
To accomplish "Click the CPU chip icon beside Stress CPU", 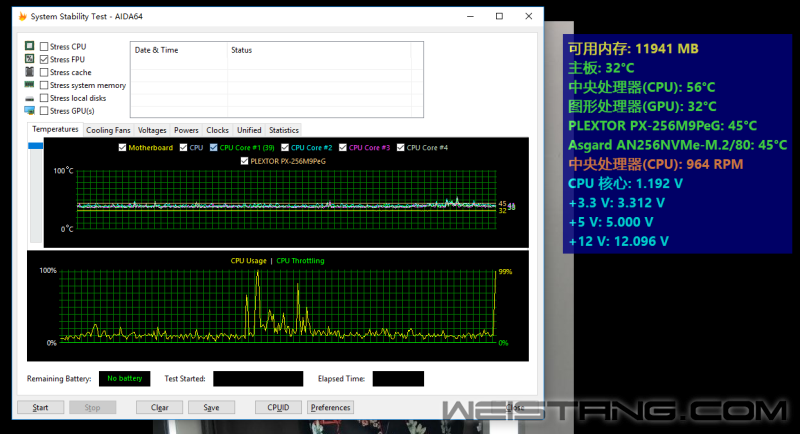I will click(x=30, y=47).
